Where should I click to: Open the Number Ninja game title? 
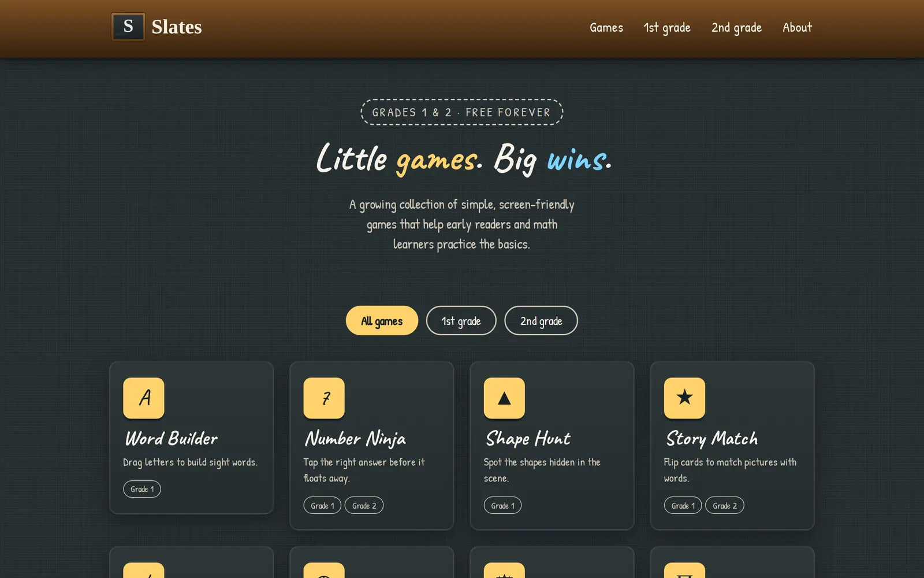coord(356,439)
